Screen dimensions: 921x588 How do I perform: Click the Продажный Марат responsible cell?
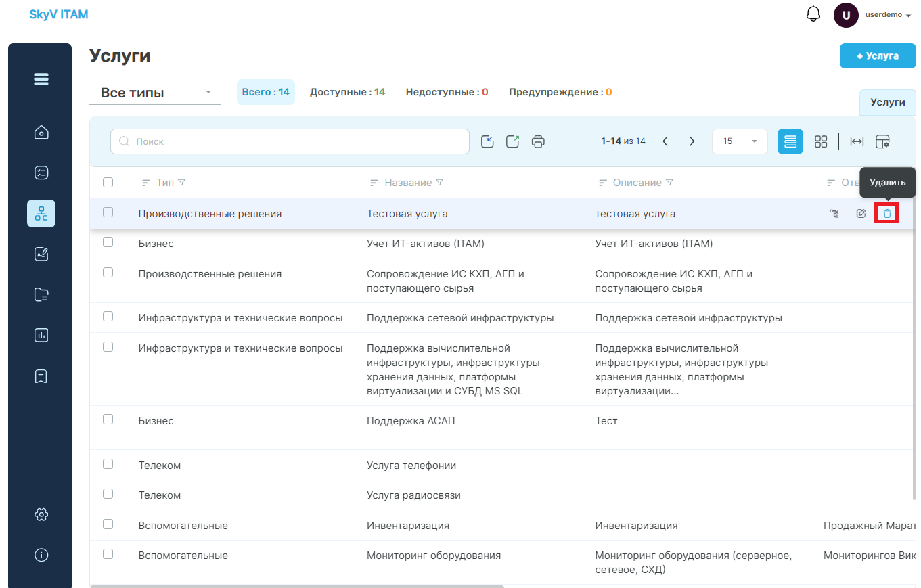(x=870, y=526)
